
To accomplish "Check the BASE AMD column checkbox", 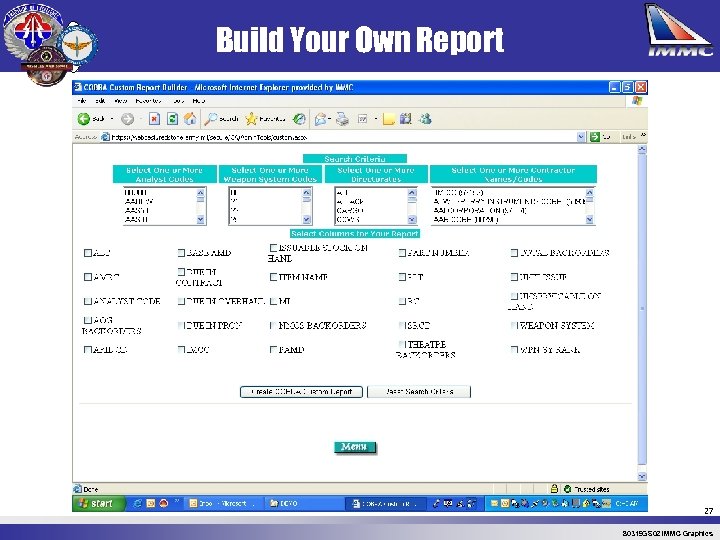I will point(181,253).
